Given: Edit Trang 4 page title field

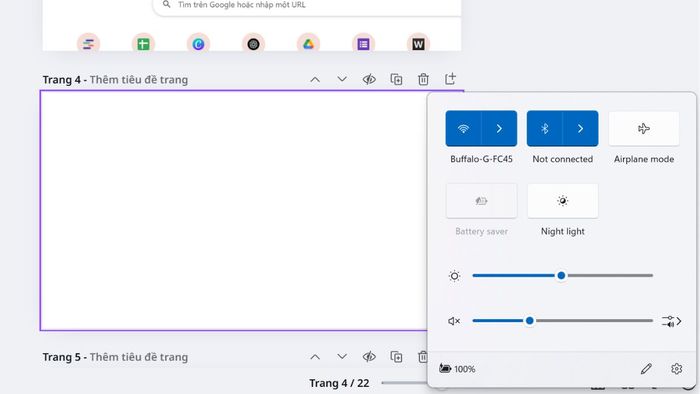Looking at the screenshot, I should [x=138, y=80].
